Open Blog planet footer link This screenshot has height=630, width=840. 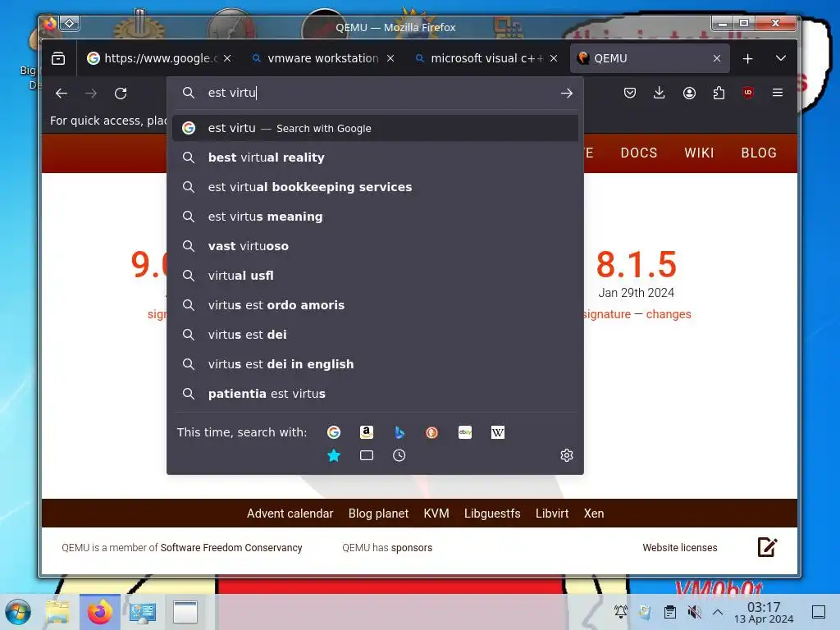(x=378, y=514)
